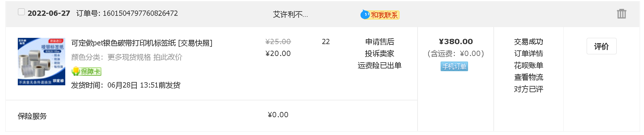The height and width of the screenshot is (135, 644).
Task: View the 花呗账单 Huabei bill
Action: point(528,66)
